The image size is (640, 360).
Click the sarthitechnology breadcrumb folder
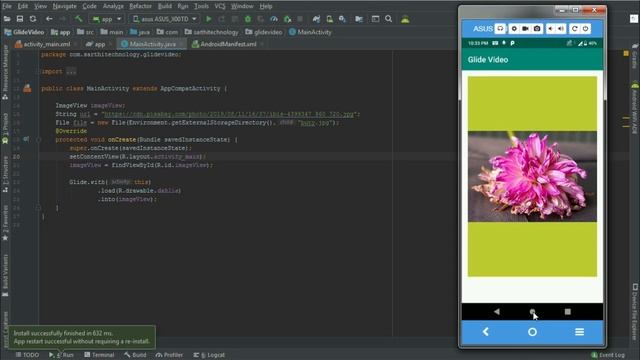tap(211, 32)
